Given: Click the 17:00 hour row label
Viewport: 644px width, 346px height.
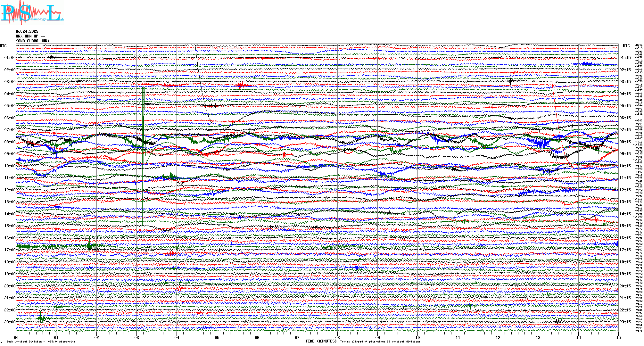Looking at the screenshot, I should click(10, 250).
